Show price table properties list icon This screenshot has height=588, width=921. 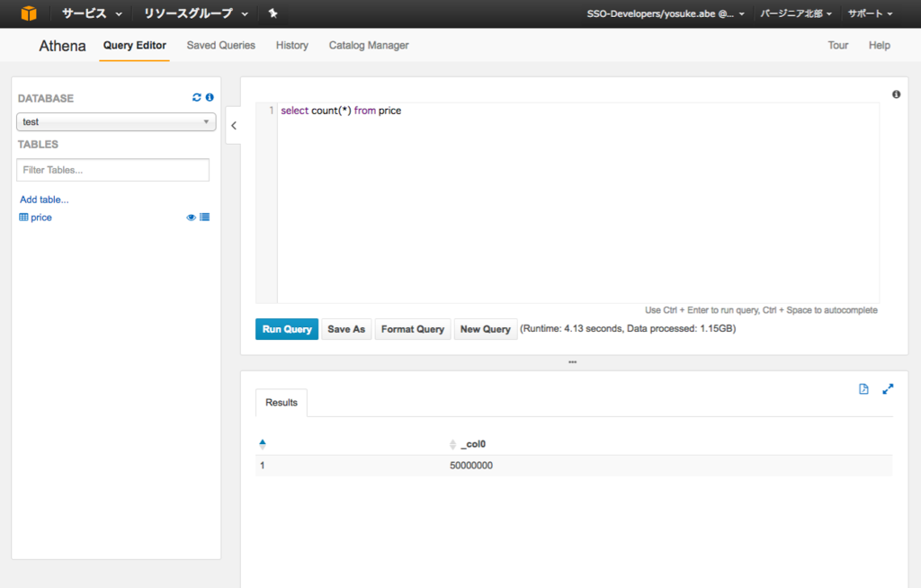click(204, 218)
